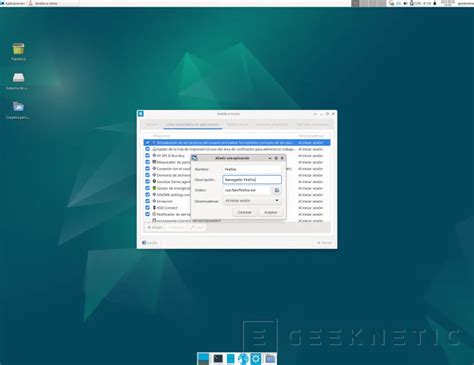Screen dimensions: 474x365
Task: Click the Añadir button below the list
Action: click(x=155, y=227)
